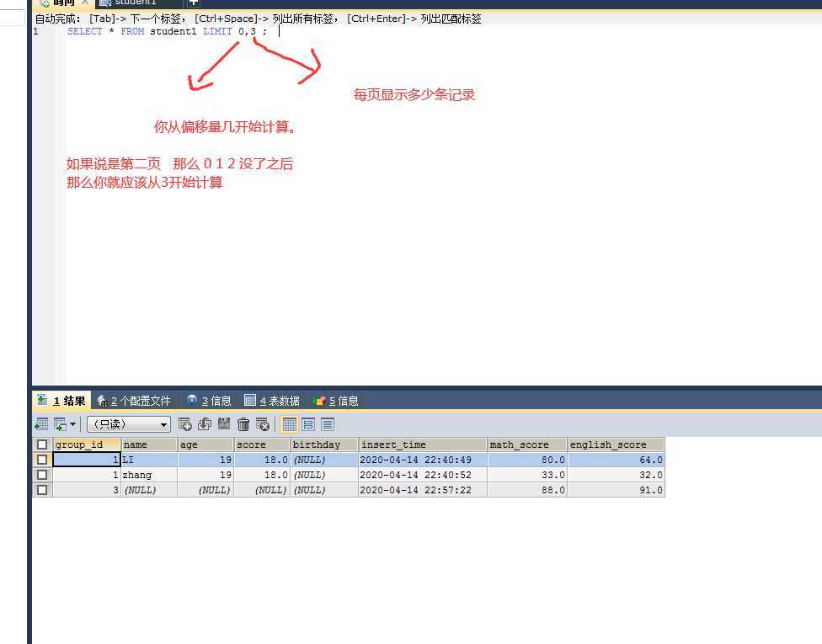This screenshot has height=644, width=822.
Task: Switch to form view mode
Action: click(308, 424)
